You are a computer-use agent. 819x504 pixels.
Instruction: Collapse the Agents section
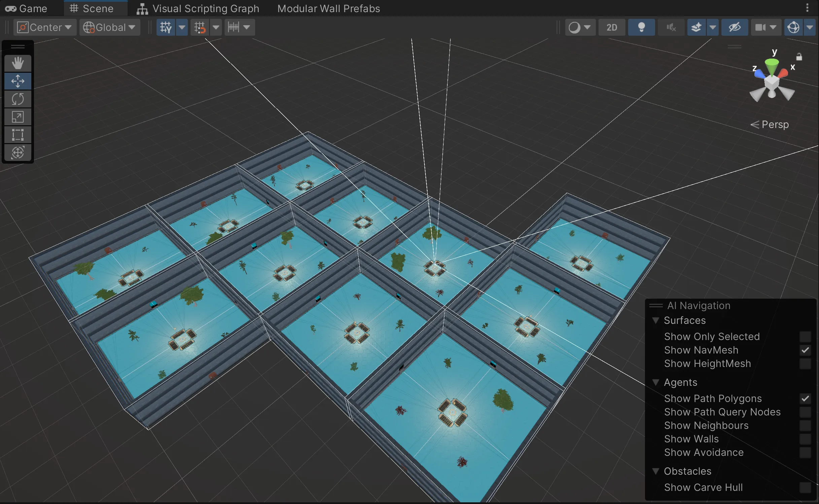[x=656, y=382]
